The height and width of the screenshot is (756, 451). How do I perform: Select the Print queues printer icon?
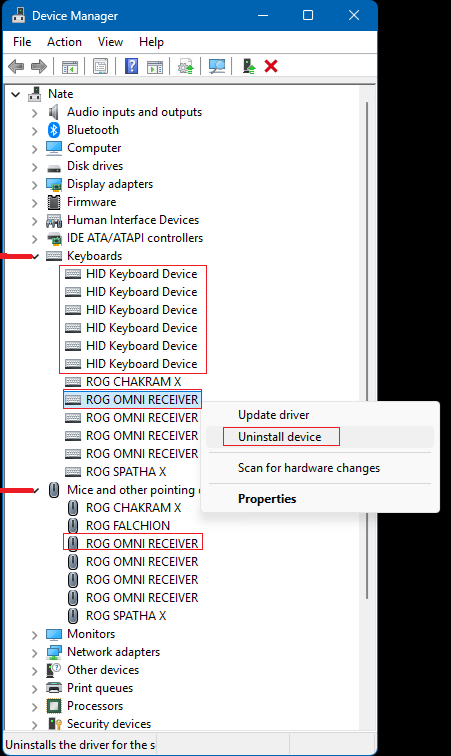click(54, 688)
